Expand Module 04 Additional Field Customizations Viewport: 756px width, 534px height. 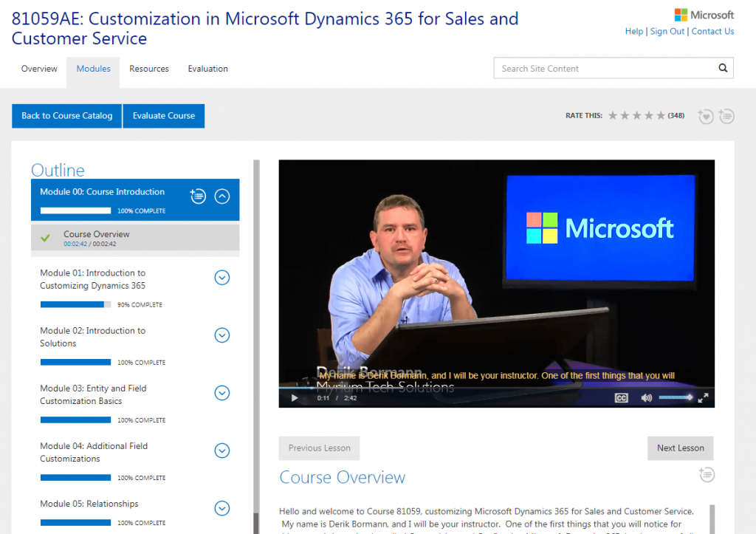[x=221, y=451]
